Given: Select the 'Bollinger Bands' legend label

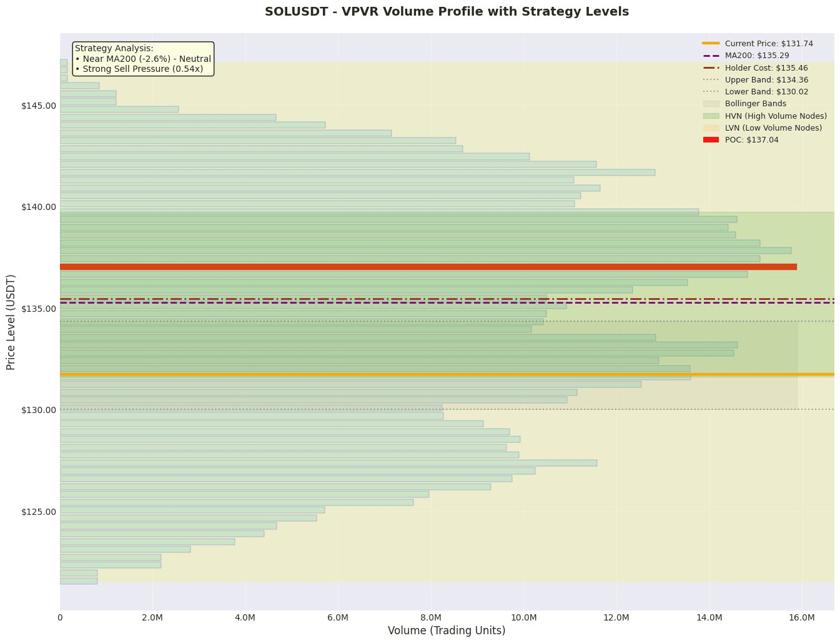Looking at the screenshot, I should click(756, 104).
